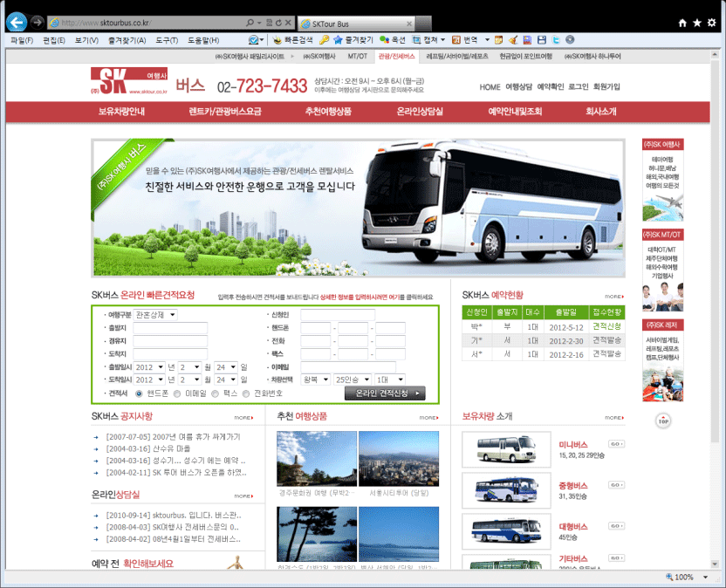The height and width of the screenshot is (588, 726).
Task: Open the 파일(F) menu
Action: coord(22,40)
